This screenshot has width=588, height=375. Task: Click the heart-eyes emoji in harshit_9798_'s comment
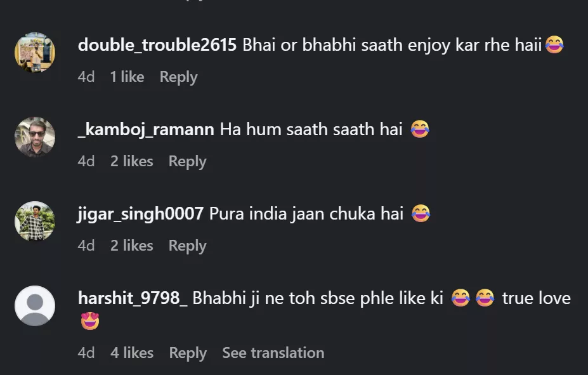click(90, 321)
